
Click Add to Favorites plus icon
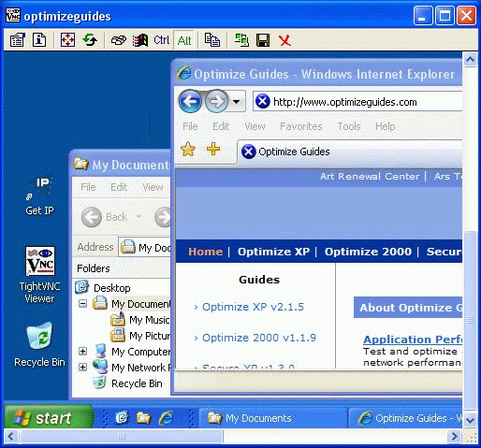pos(213,149)
